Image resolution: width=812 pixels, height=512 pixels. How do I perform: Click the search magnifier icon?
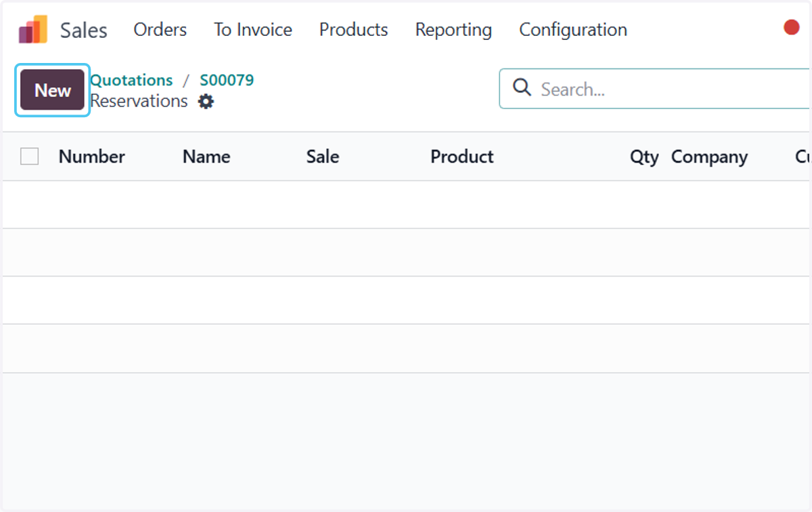(522, 87)
